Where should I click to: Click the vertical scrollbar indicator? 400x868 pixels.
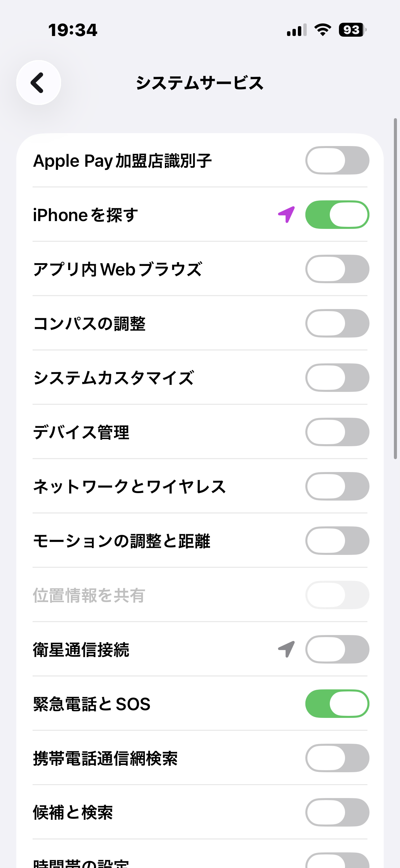coord(395,289)
